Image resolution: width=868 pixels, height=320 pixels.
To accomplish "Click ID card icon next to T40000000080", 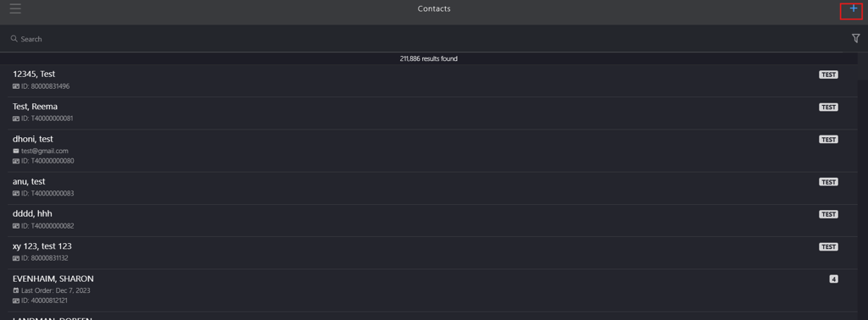I will (x=16, y=161).
